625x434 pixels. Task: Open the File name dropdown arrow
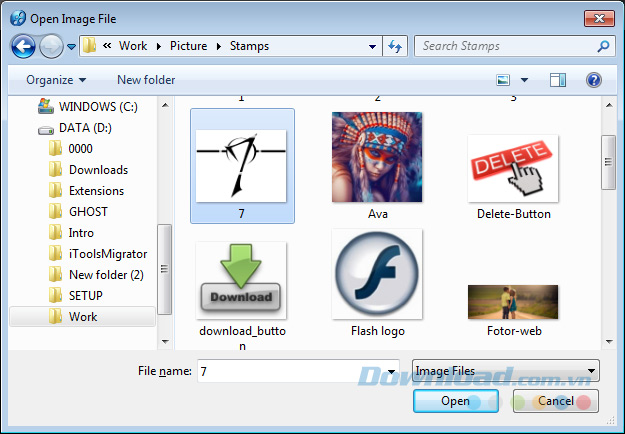click(x=391, y=371)
